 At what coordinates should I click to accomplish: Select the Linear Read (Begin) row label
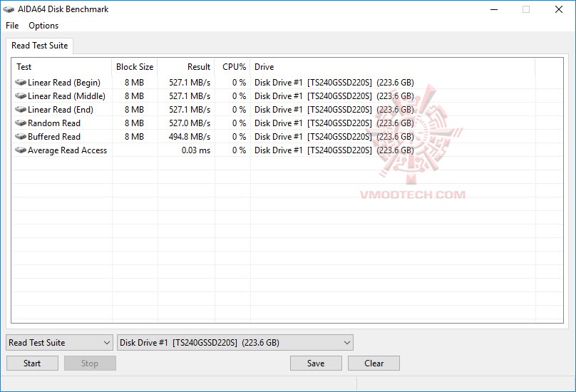[x=64, y=83]
